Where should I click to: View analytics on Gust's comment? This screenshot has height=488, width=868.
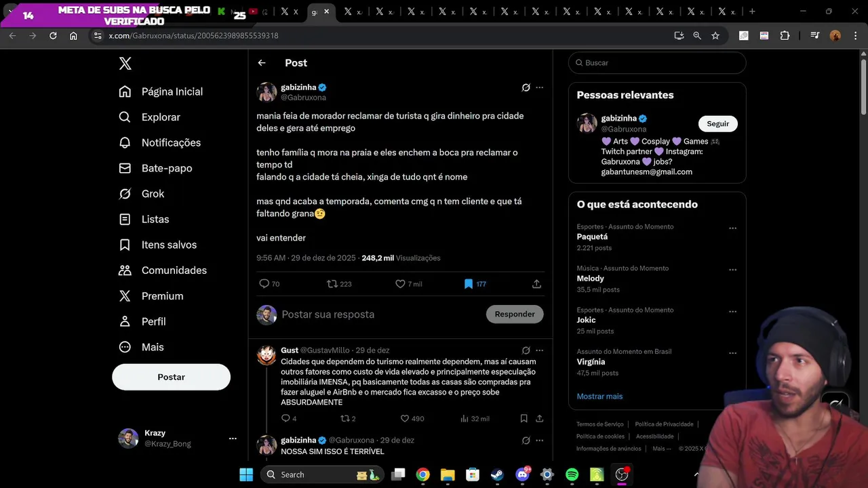pyautogui.click(x=475, y=419)
